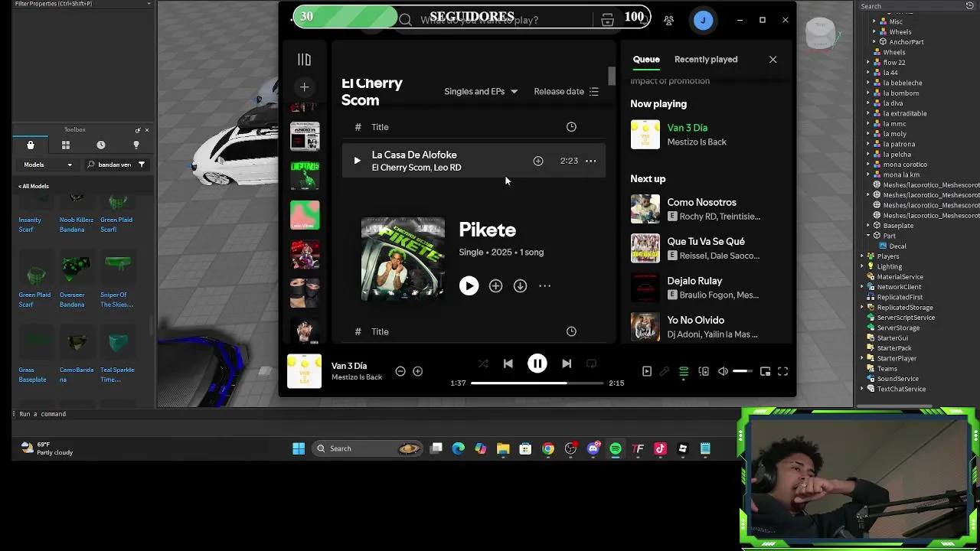Select Yo No Olvido in the queue
Viewport: 980px width, 551px height.
[x=704, y=327]
